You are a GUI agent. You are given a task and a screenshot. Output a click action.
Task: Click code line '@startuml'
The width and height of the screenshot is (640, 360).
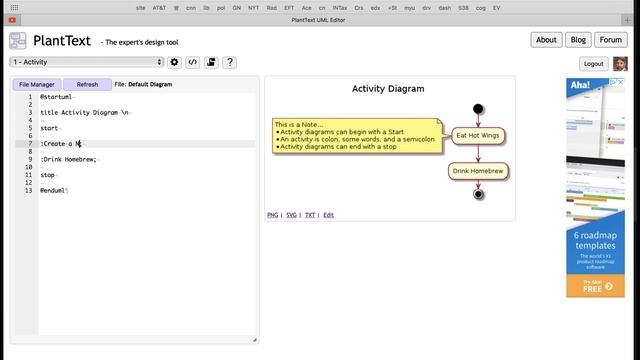pyautogui.click(x=56, y=97)
